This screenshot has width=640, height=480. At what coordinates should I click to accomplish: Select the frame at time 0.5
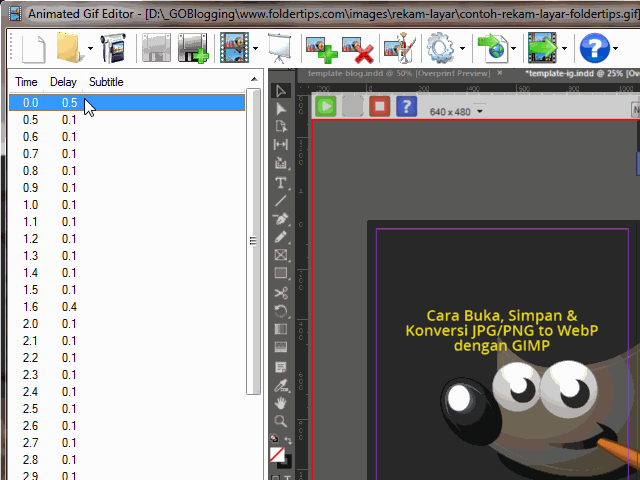pos(127,120)
